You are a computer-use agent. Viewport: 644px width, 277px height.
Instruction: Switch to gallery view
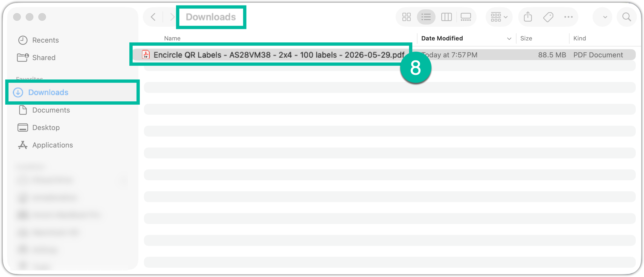point(466,17)
